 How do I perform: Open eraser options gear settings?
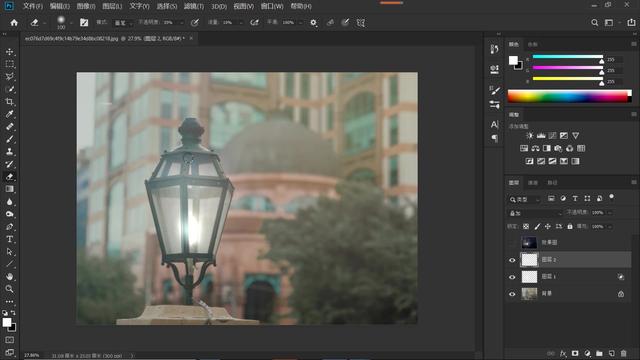pyautogui.click(x=313, y=23)
